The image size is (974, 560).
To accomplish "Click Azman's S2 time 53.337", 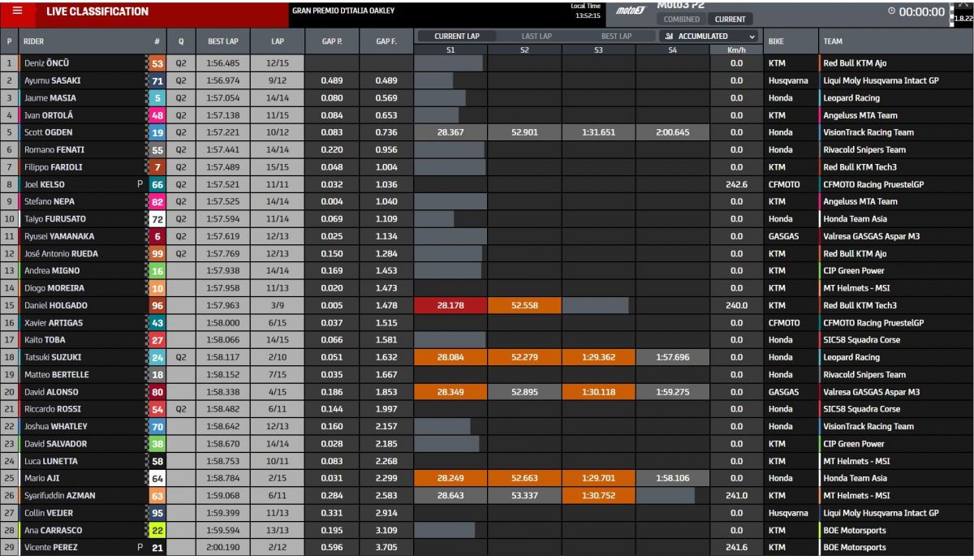I will [524, 495].
